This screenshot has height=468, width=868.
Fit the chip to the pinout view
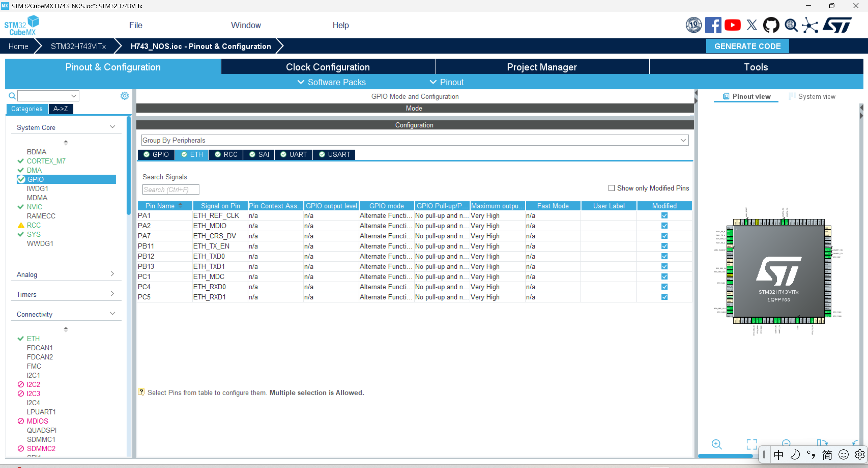tap(752, 444)
